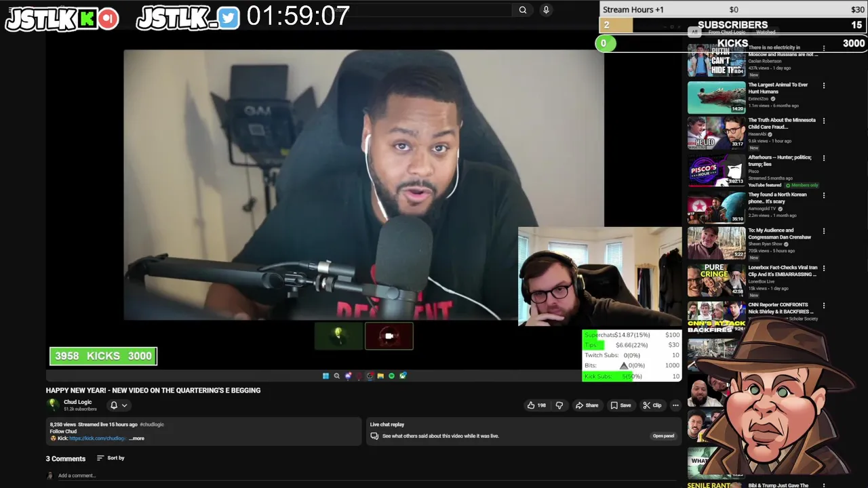The width and height of the screenshot is (868, 488).
Task: Click the Twitter bird icon in JSTLK overlay
Action: pyautogui.click(x=229, y=19)
